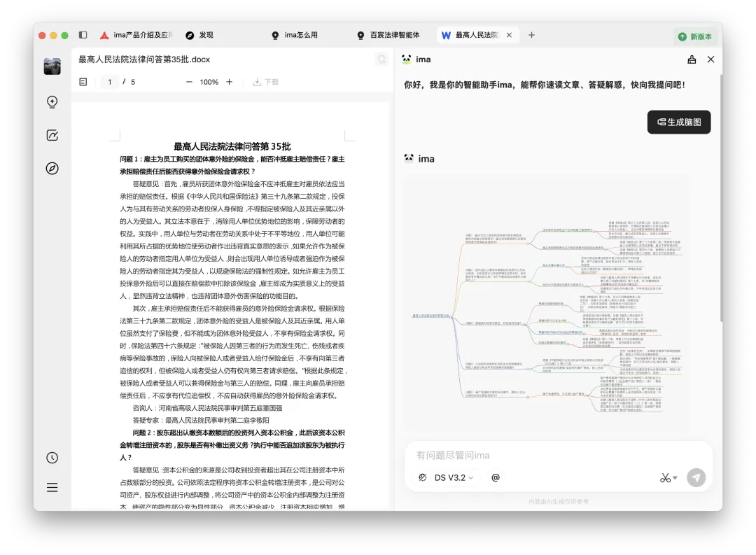Click the 新版本 update button
The height and width of the screenshot is (555, 756).
pos(695,36)
